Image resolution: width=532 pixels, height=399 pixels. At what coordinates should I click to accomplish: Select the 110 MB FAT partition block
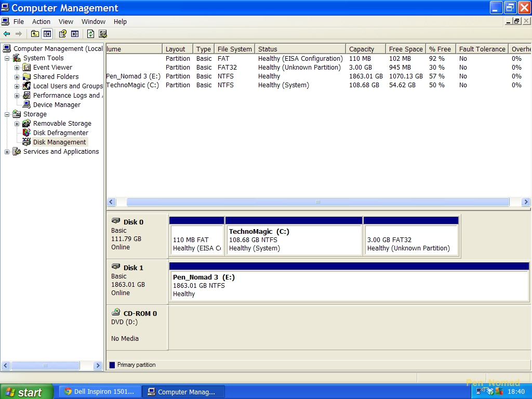tap(196, 236)
